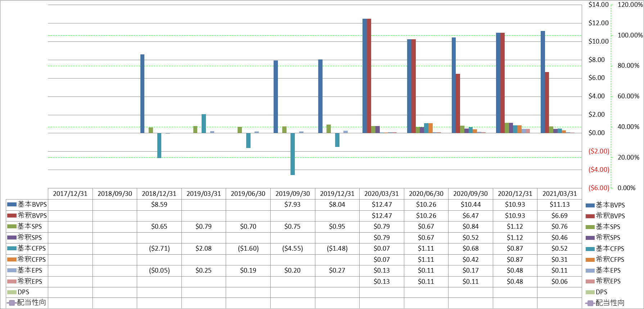Click the $14.00 primary axis label

click(598, 5)
